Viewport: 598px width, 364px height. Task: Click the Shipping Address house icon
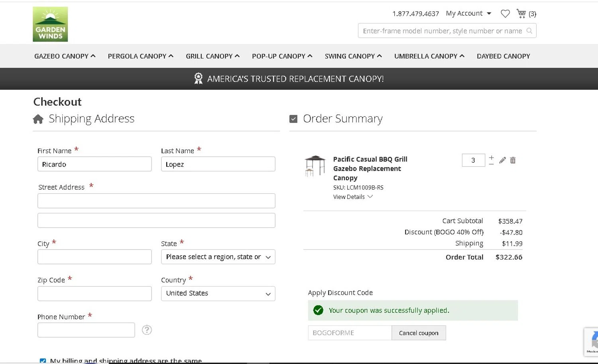38,119
